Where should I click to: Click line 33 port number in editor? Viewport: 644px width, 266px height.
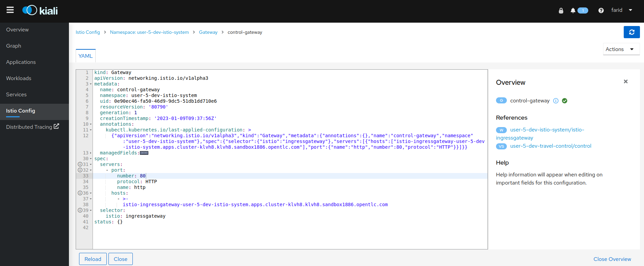click(143, 176)
